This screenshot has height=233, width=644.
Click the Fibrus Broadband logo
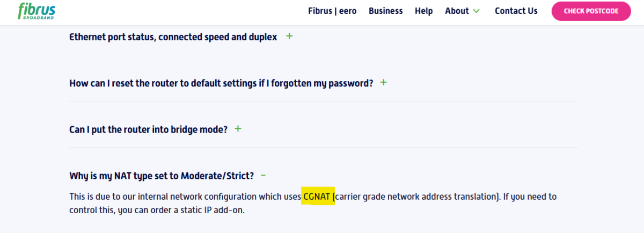click(x=36, y=11)
